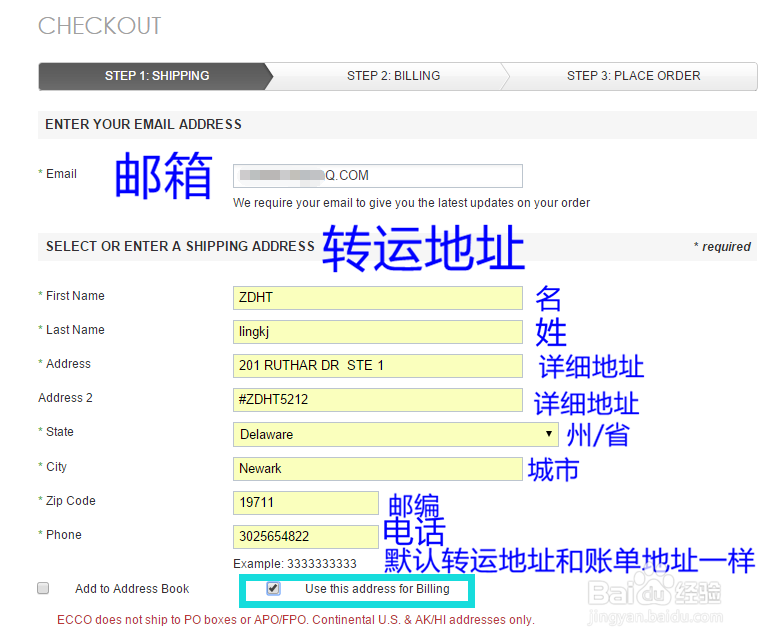This screenshot has width=767, height=644.
Task: Click the email updates notice text
Action: click(411, 202)
